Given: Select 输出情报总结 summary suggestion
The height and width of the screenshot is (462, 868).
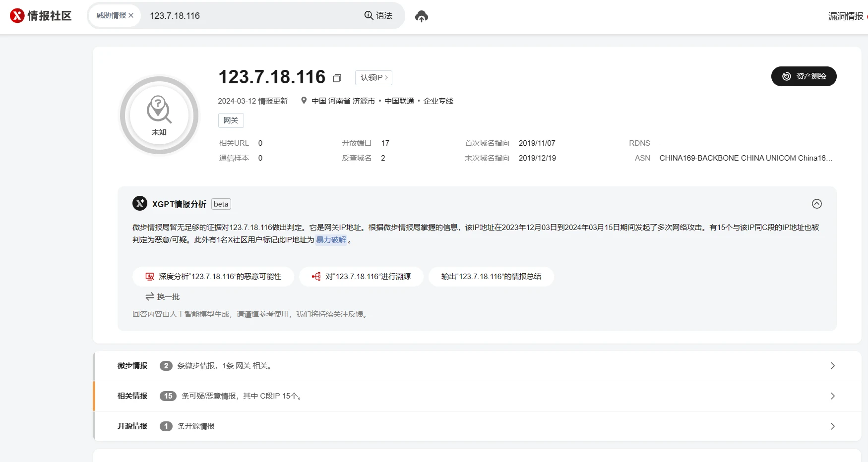Looking at the screenshot, I should (x=491, y=277).
